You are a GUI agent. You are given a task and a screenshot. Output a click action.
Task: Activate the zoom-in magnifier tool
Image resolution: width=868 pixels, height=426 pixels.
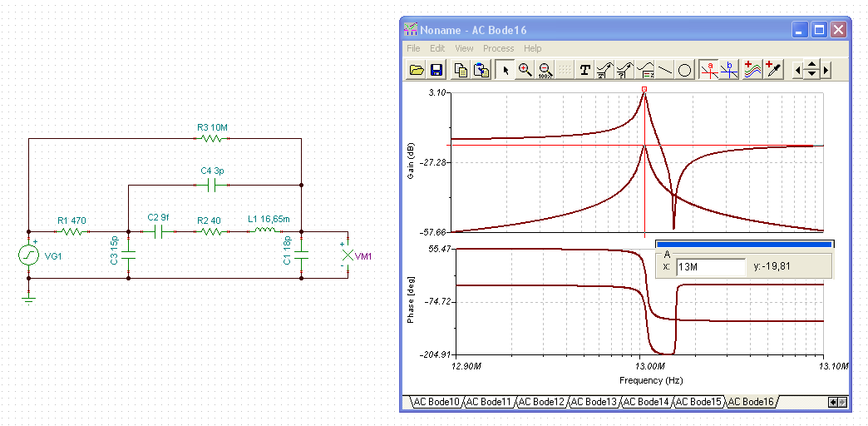click(525, 70)
